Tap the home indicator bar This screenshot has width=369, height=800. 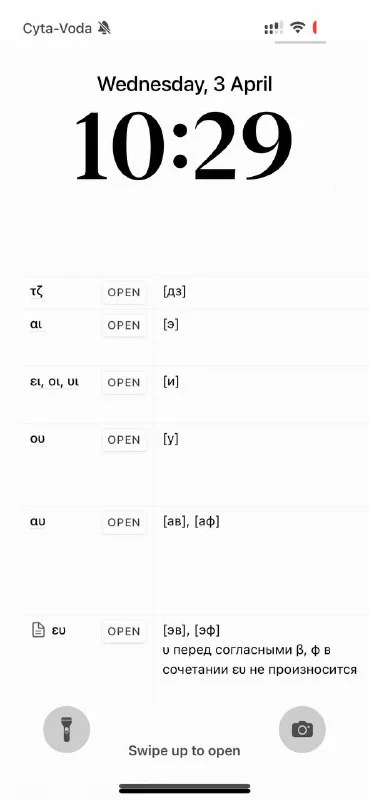pyautogui.click(x=185, y=788)
